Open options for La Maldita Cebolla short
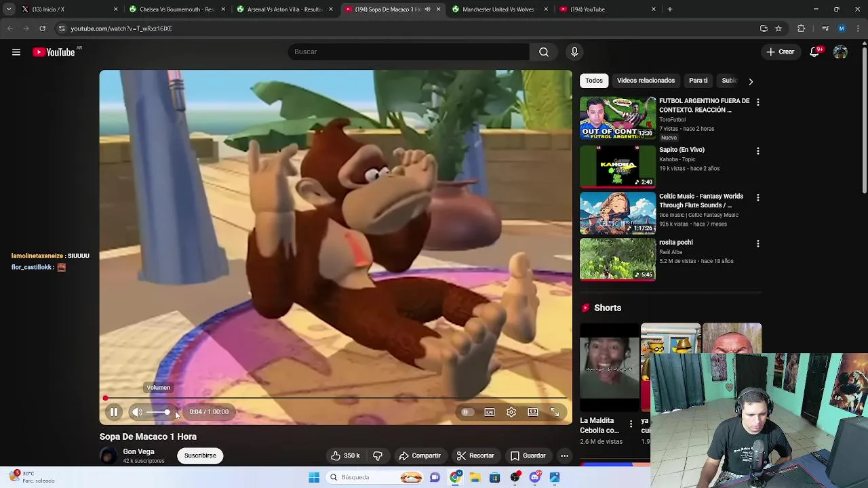 (x=631, y=424)
